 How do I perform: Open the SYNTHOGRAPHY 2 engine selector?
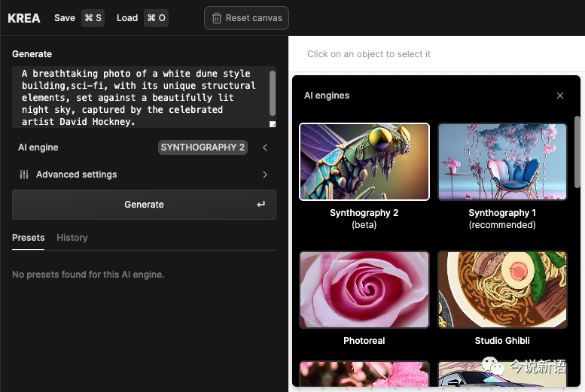click(203, 147)
